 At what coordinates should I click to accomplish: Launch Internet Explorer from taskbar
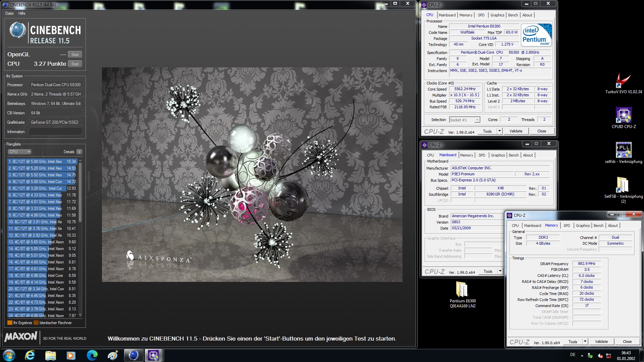(30, 355)
